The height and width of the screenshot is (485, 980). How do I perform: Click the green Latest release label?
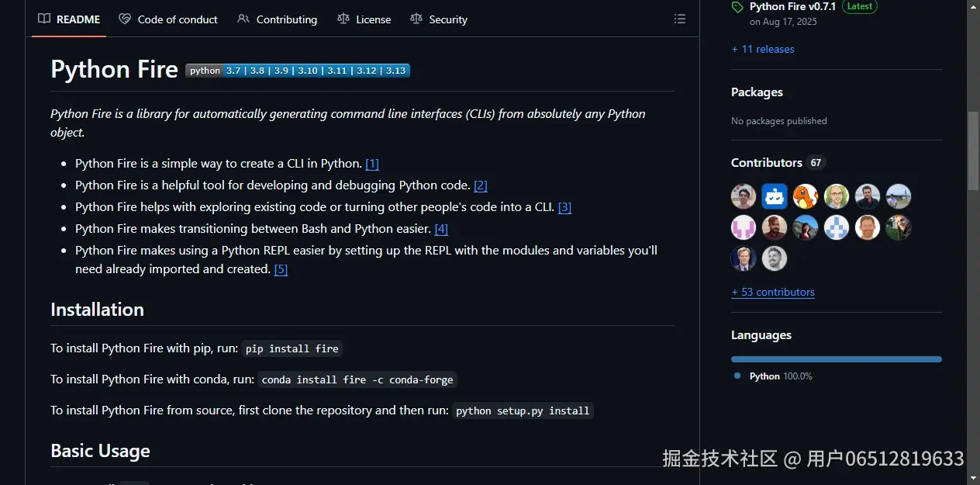coord(860,6)
